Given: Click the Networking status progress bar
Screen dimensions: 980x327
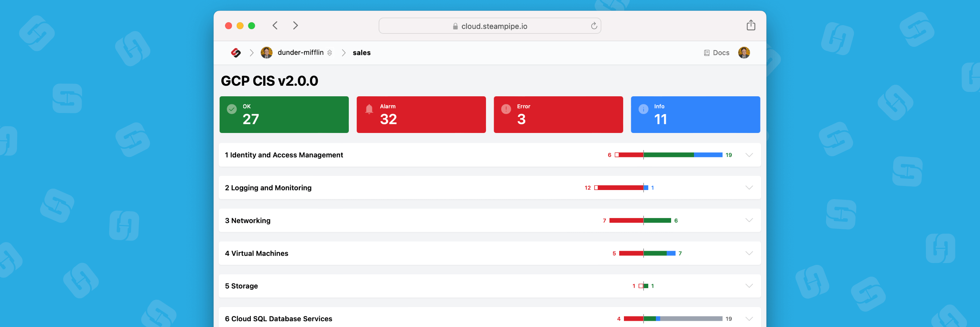Looking at the screenshot, I should (x=640, y=220).
